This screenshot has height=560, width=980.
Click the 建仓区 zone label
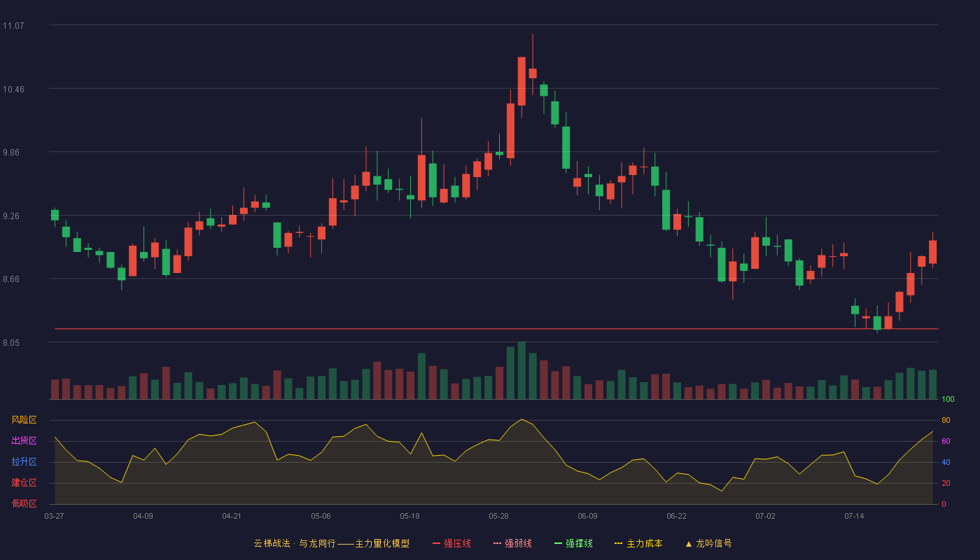tap(24, 483)
